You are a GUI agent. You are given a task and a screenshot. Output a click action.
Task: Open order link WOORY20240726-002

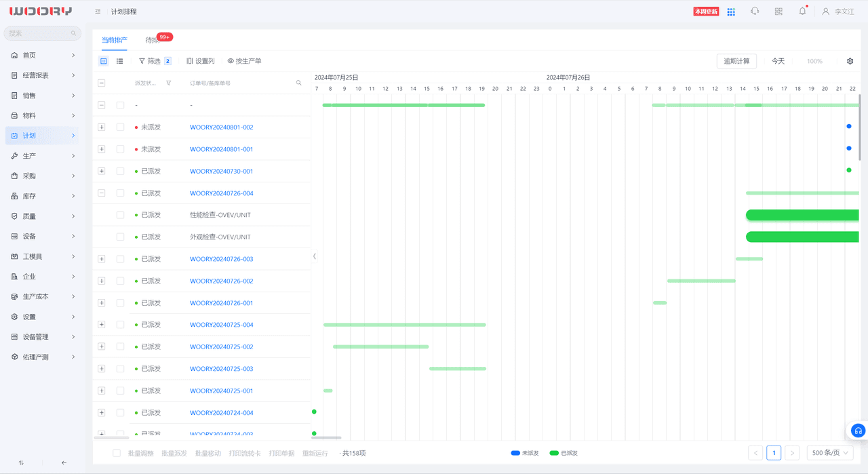pyautogui.click(x=222, y=281)
